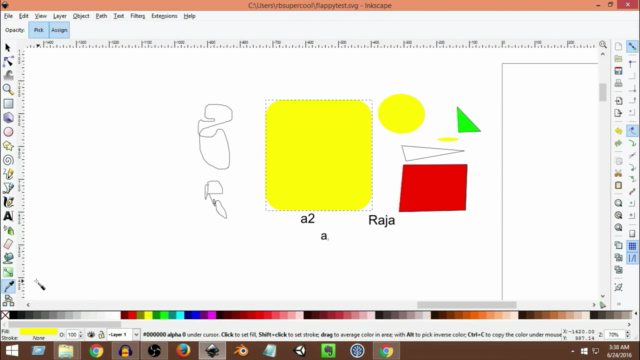Click the Print document icon
Image resolution: width=640 pixels, height=360 pixels.
pyautogui.click(x=618, y=83)
